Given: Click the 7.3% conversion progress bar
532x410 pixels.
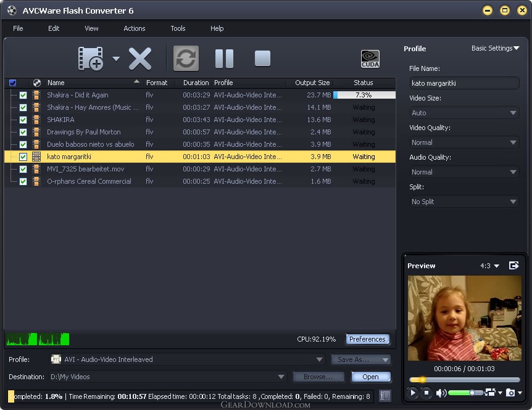Looking at the screenshot, I should pos(364,95).
